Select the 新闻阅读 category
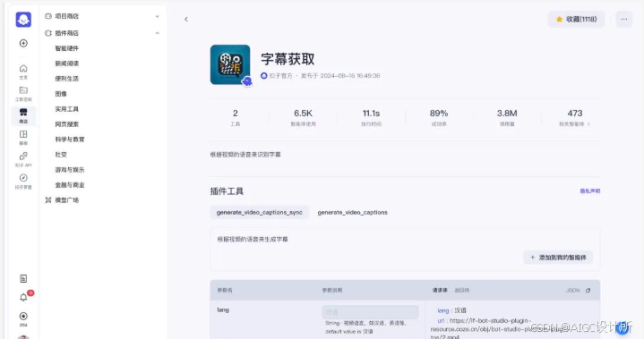This screenshot has height=339, width=644. tap(66, 64)
